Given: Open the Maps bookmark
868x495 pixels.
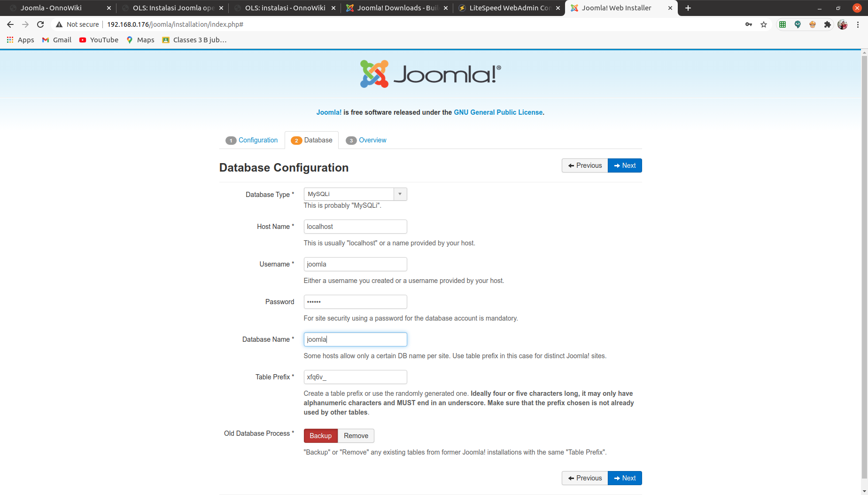Looking at the screenshot, I should [x=140, y=40].
